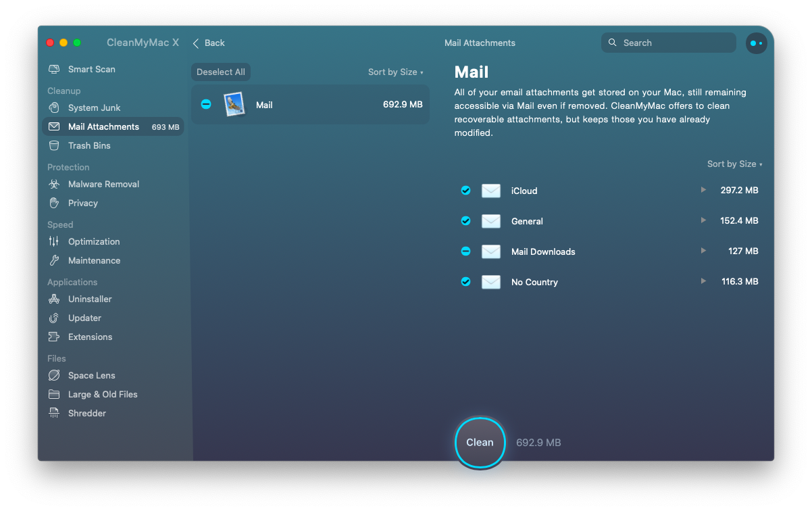Viewport: 812px width, 511px height.
Task: Click the 127 MB size for Mail Downloads
Action: click(x=743, y=251)
